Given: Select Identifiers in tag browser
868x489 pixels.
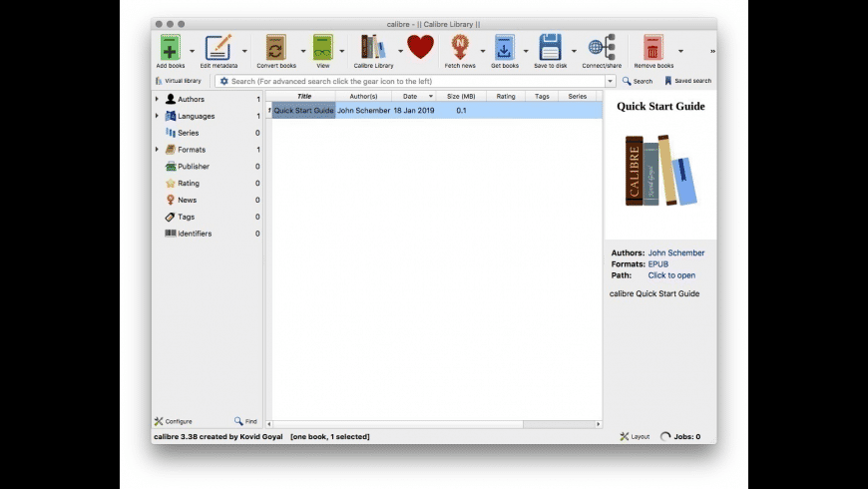Looking at the screenshot, I should [195, 234].
